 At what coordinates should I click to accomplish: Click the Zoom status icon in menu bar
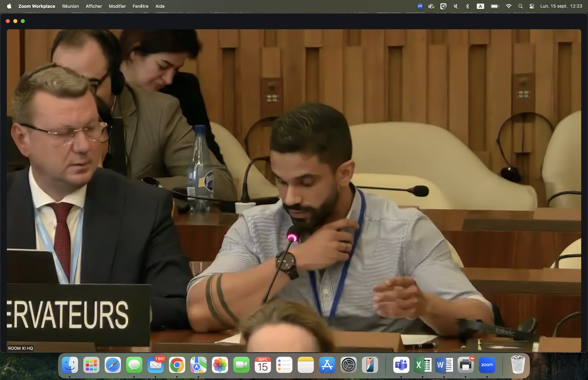pyautogui.click(x=420, y=6)
